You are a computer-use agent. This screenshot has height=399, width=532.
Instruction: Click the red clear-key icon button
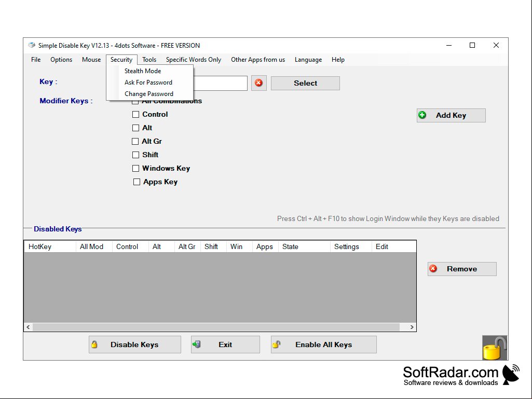point(258,83)
